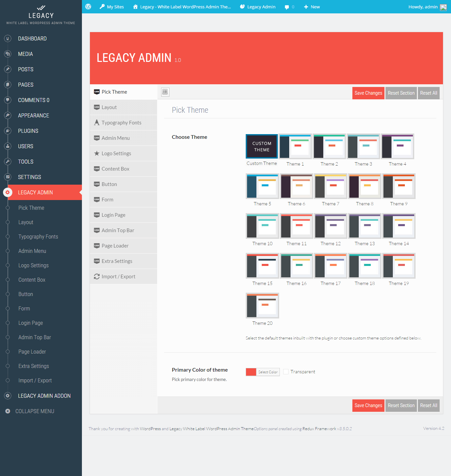This screenshot has height=476, width=451.
Task: Pick the Theme 16 thumbnail
Action: (297, 266)
